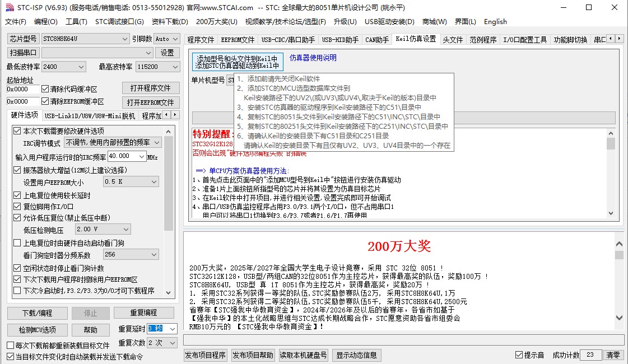Click hardware options list scroll-down arrow
This screenshot has height=364, width=628.
click(168, 293)
